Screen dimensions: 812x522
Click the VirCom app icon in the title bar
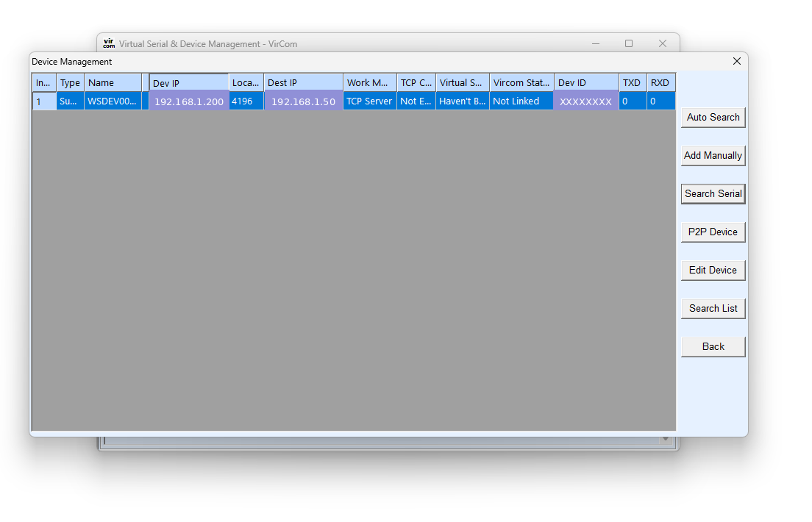[x=109, y=43]
